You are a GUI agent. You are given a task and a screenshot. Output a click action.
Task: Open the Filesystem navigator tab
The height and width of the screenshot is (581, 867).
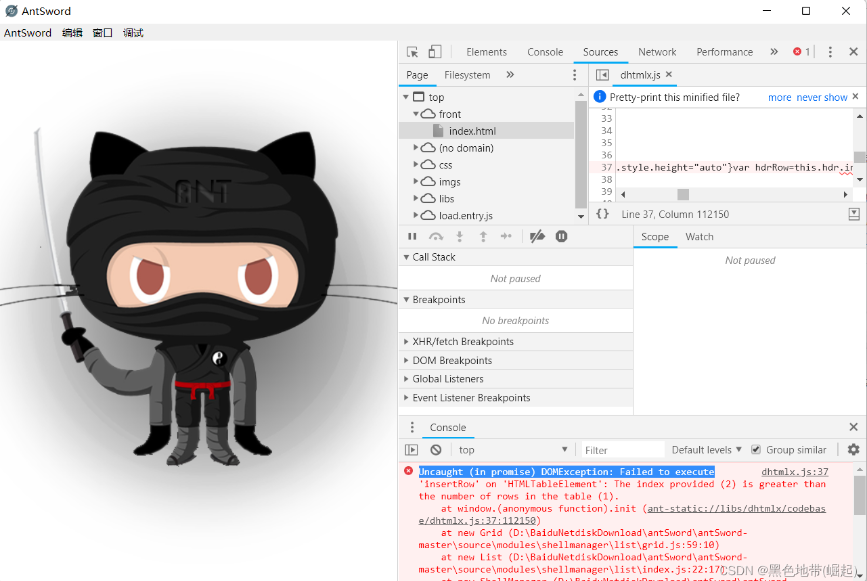467,75
